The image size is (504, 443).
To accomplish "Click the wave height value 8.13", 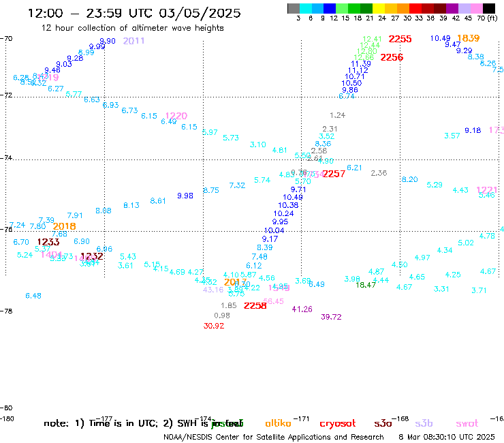I will tap(131, 205).
